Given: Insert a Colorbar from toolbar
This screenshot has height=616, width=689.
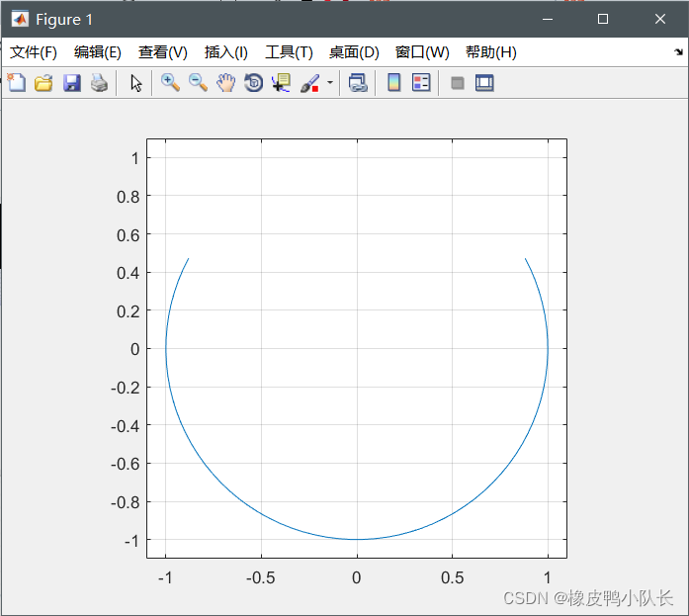Looking at the screenshot, I should [394, 83].
